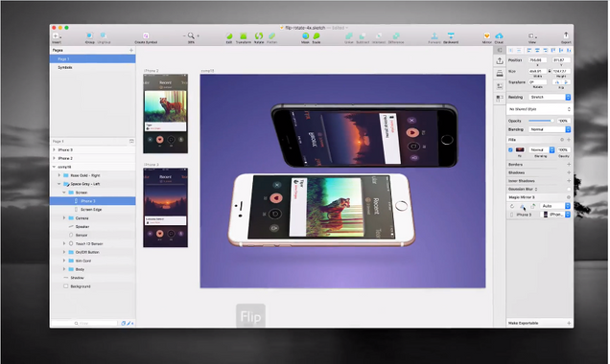
Task: Expand the Rose Gold - Right group
Action: 59,175
